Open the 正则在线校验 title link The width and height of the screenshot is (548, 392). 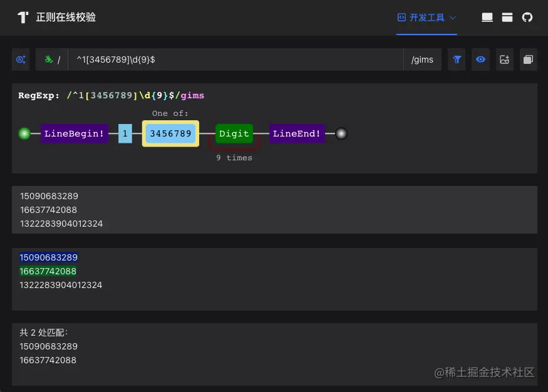pos(66,17)
